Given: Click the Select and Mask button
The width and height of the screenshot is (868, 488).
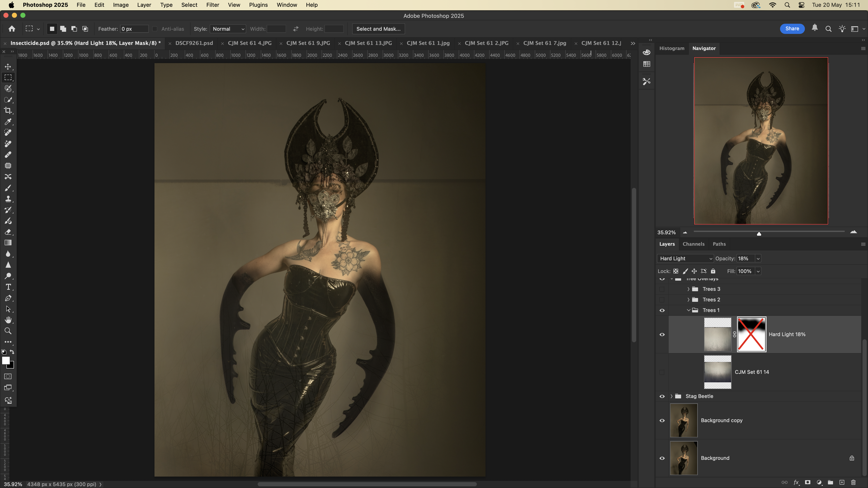Looking at the screenshot, I should click(378, 29).
